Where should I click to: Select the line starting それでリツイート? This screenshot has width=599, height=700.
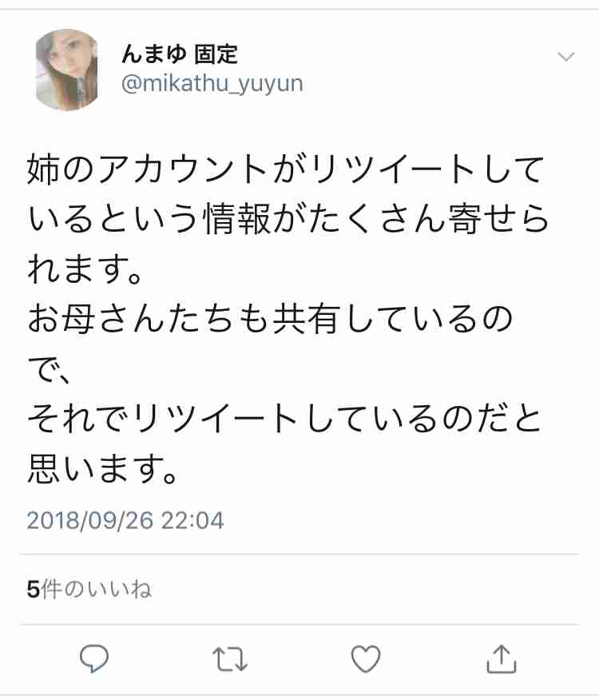click(284, 420)
